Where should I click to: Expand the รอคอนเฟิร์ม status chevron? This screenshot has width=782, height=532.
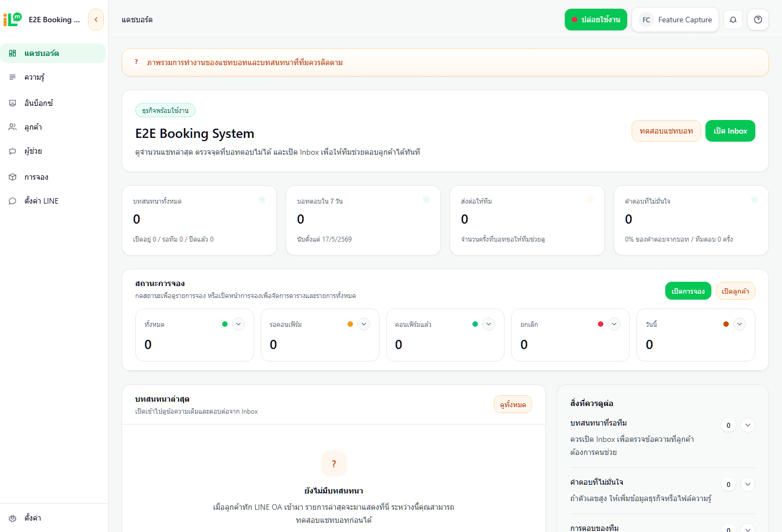(364, 324)
